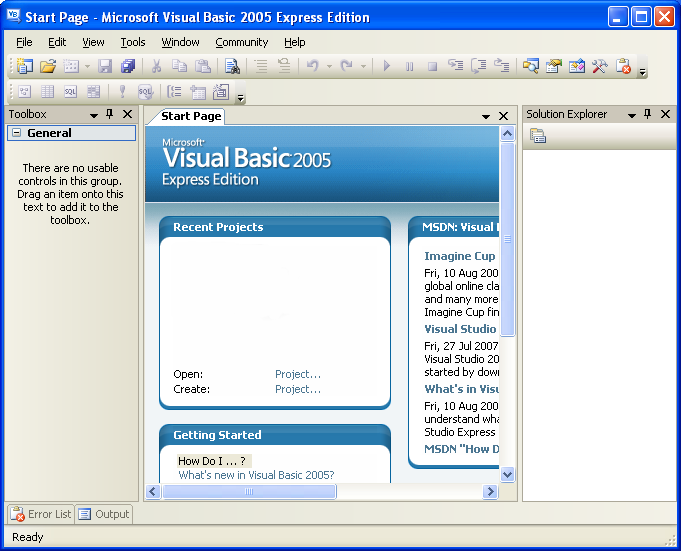Open Object Browser via toolbar icon

pyautogui.click(x=577, y=66)
